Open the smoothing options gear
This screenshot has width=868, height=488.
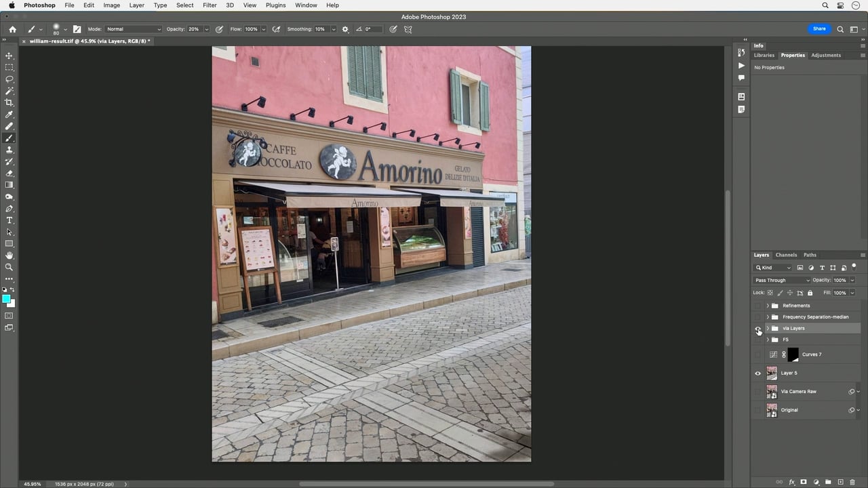click(345, 29)
